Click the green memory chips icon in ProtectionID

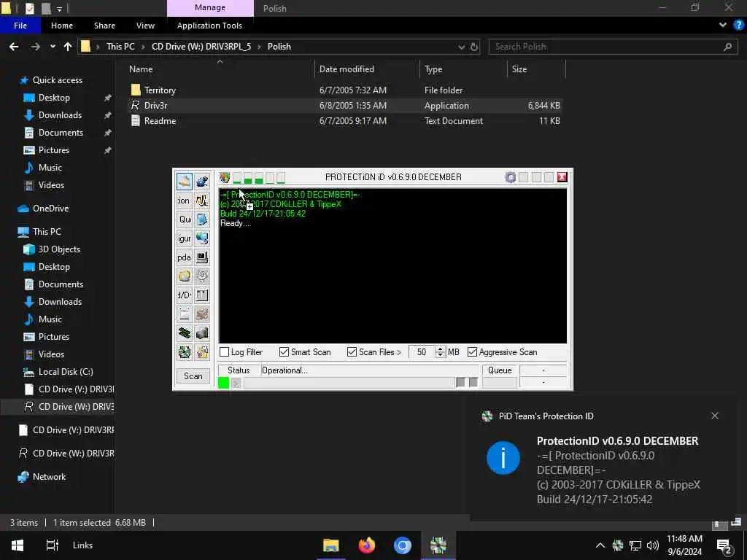(185, 332)
